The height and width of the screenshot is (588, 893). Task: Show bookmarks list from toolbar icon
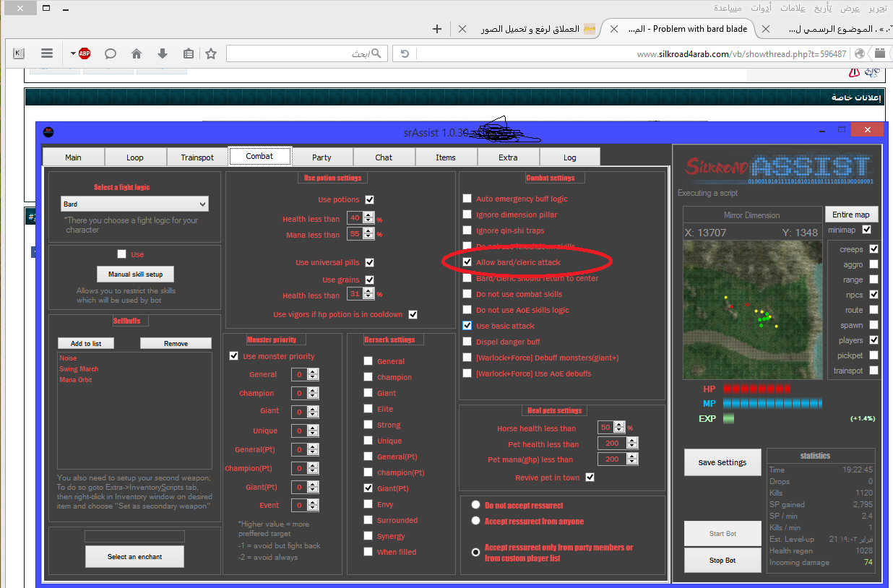click(x=189, y=53)
